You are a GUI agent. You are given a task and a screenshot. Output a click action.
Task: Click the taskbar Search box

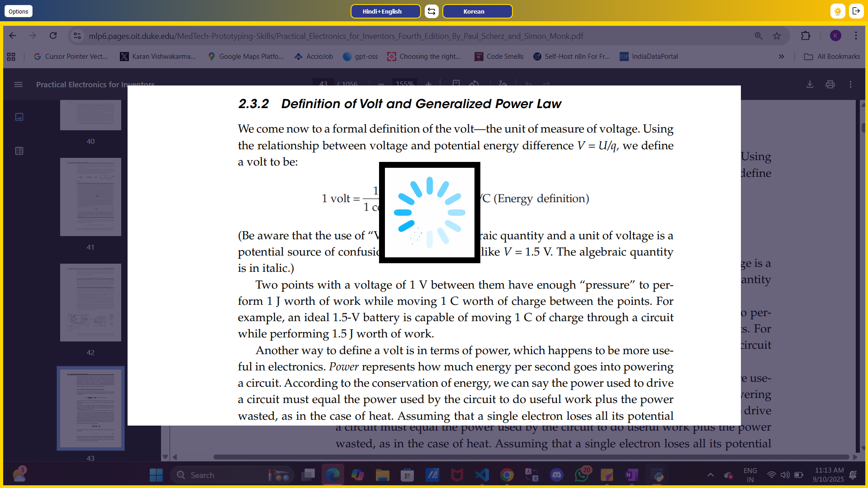232,475
